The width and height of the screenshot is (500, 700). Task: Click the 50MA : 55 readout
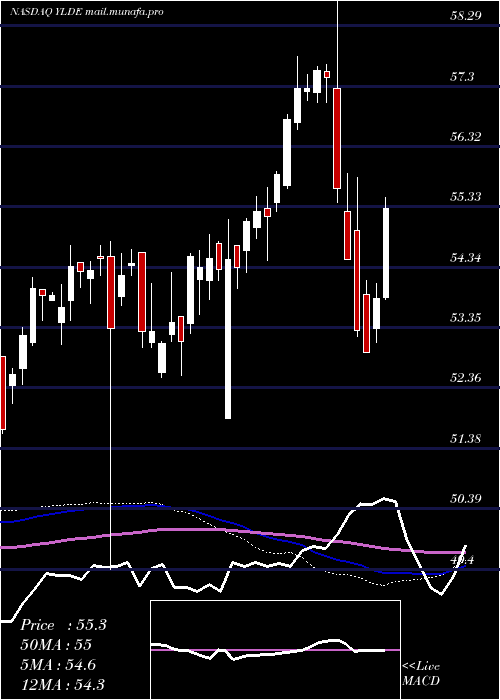pyautogui.click(x=56, y=645)
